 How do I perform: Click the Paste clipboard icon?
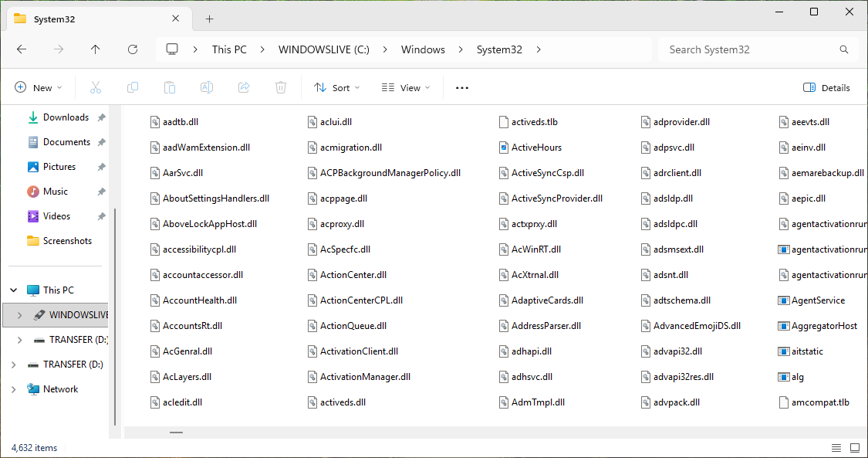170,88
